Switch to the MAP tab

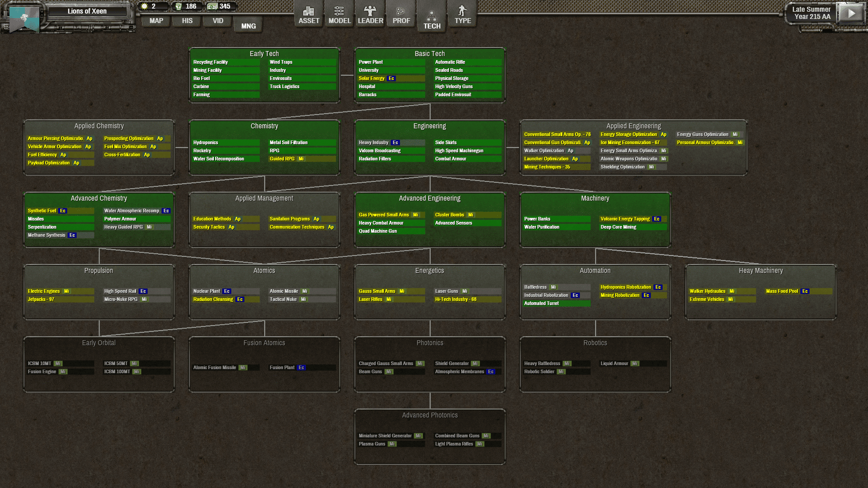156,21
